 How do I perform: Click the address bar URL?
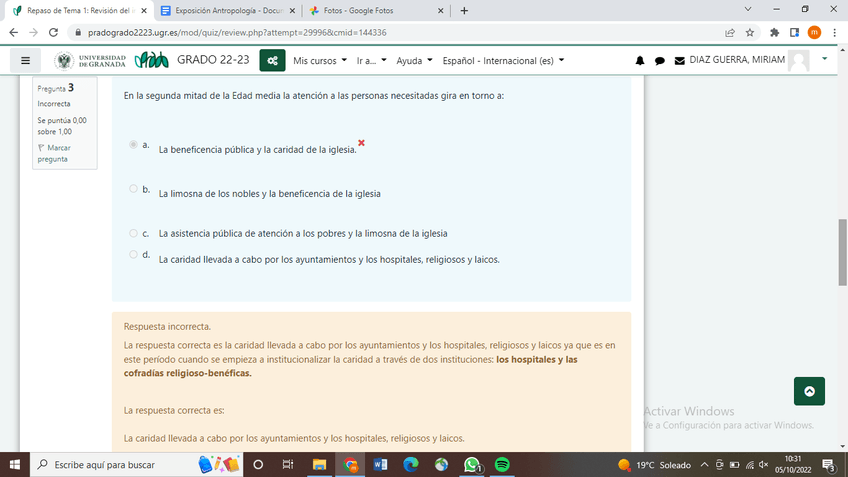(x=237, y=32)
